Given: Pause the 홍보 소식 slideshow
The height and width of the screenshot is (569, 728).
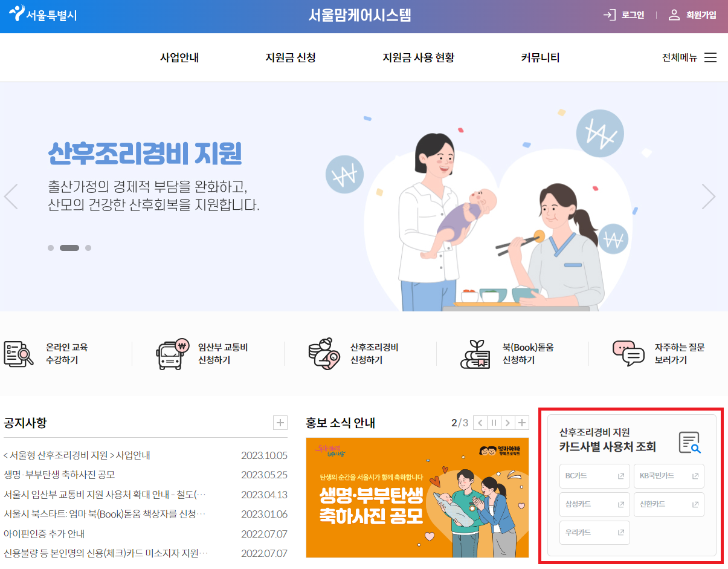Looking at the screenshot, I should [x=494, y=423].
